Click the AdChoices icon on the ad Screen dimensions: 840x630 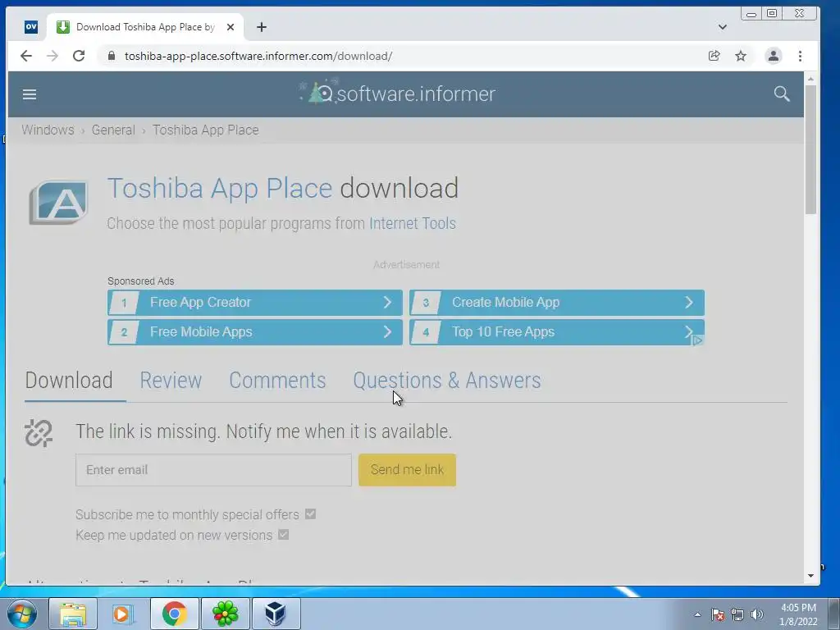[697, 340]
